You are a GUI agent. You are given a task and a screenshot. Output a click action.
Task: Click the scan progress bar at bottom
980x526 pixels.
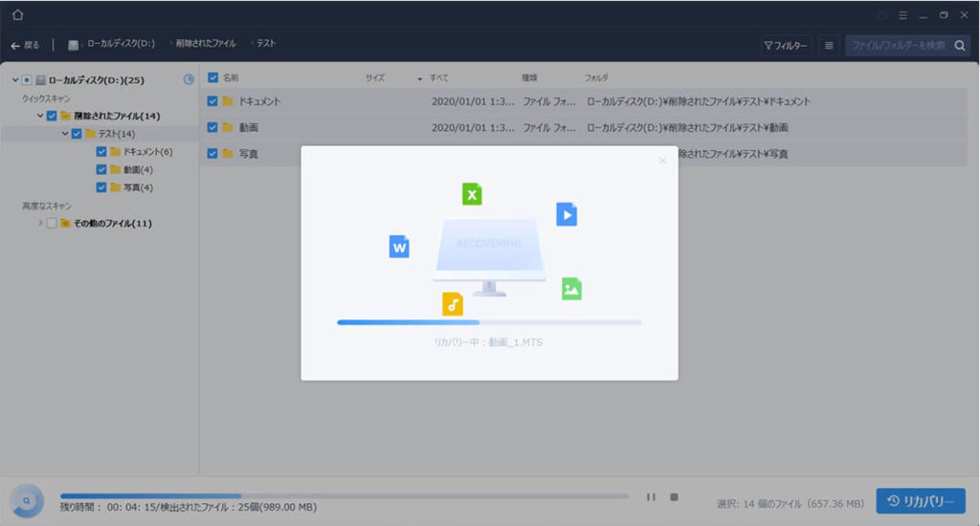point(345,496)
